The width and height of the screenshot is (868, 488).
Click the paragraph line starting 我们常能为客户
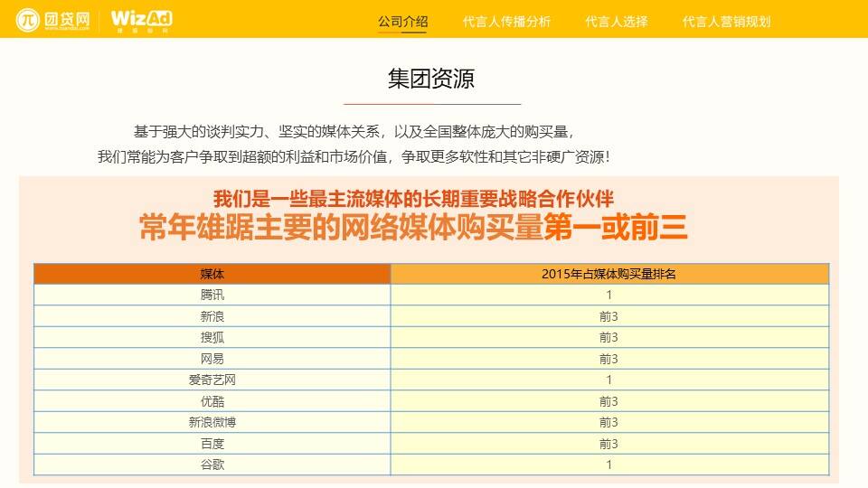[x=354, y=156]
